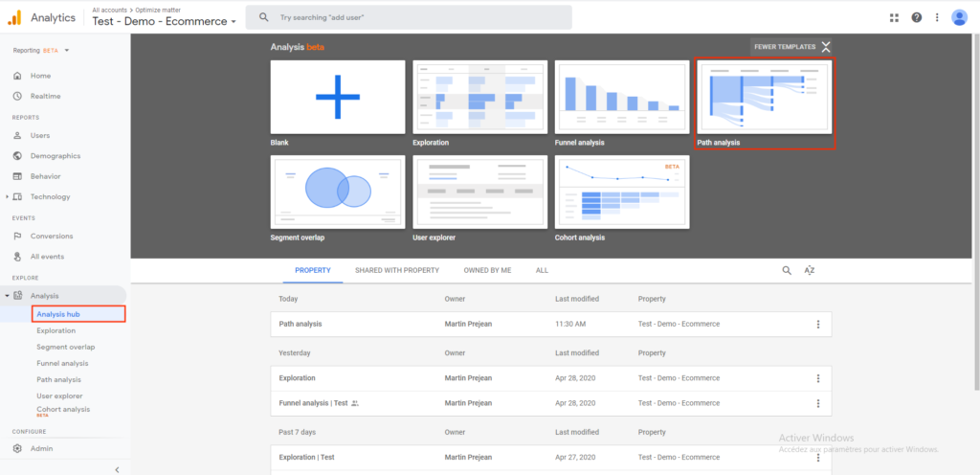The height and width of the screenshot is (475, 980).
Task: Click the All accounts breadcrumb link
Action: [x=109, y=10]
